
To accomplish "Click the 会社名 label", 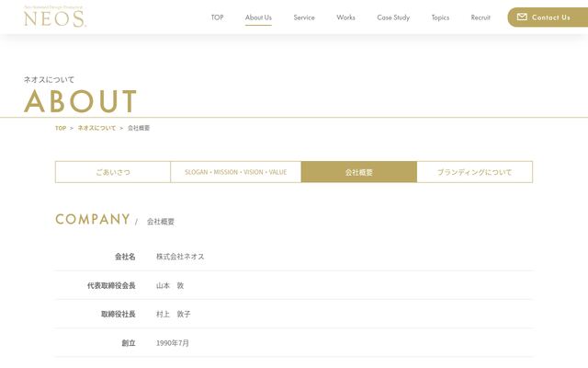I will tap(125, 257).
